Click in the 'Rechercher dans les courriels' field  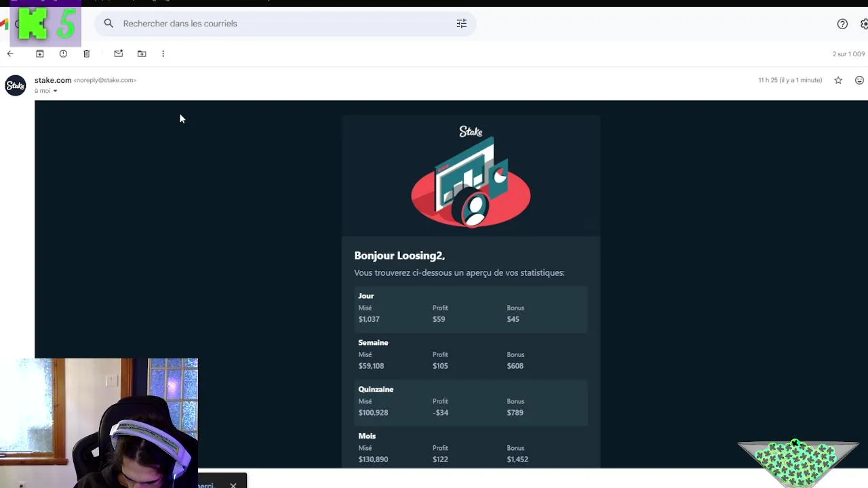coord(285,24)
